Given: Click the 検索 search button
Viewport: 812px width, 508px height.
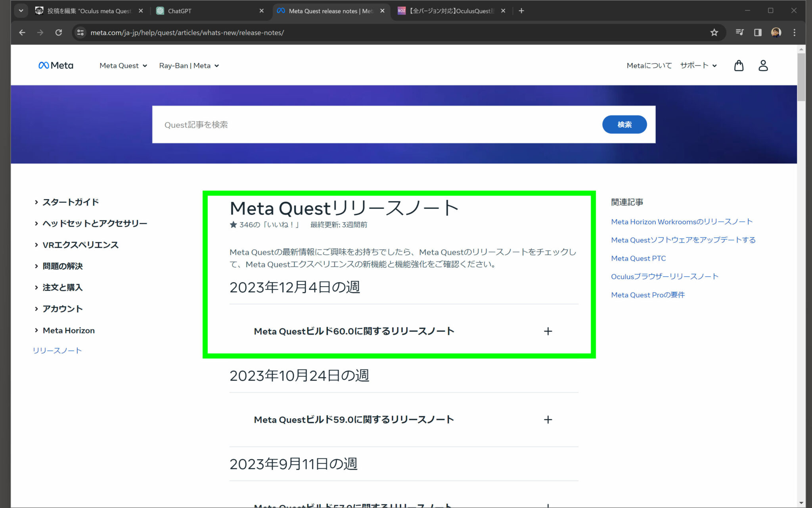Looking at the screenshot, I should [x=624, y=124].
